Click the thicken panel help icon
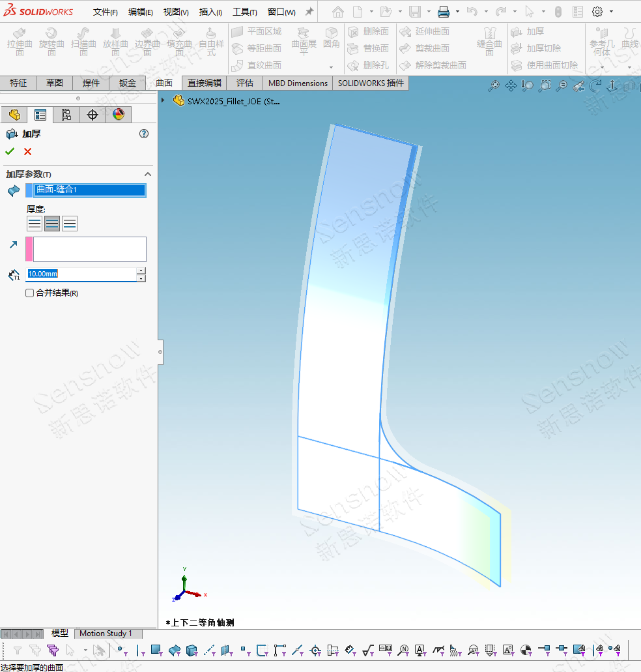 tap(144, 134)
